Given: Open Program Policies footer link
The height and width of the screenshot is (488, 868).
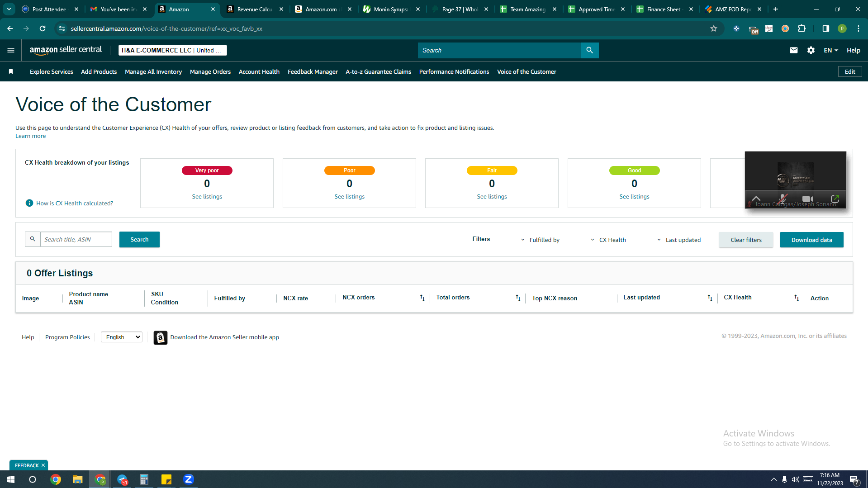Looking at the screenshot, I should 67,337.
